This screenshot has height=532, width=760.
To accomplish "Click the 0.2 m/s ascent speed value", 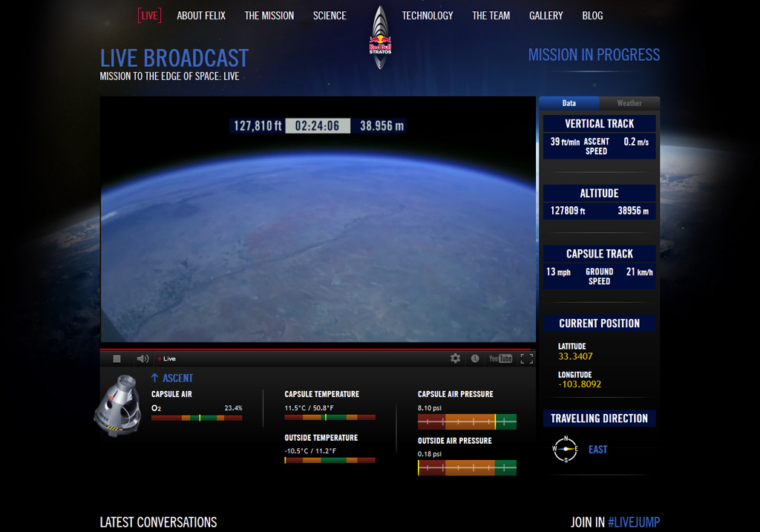I will (x=636, y=142).
